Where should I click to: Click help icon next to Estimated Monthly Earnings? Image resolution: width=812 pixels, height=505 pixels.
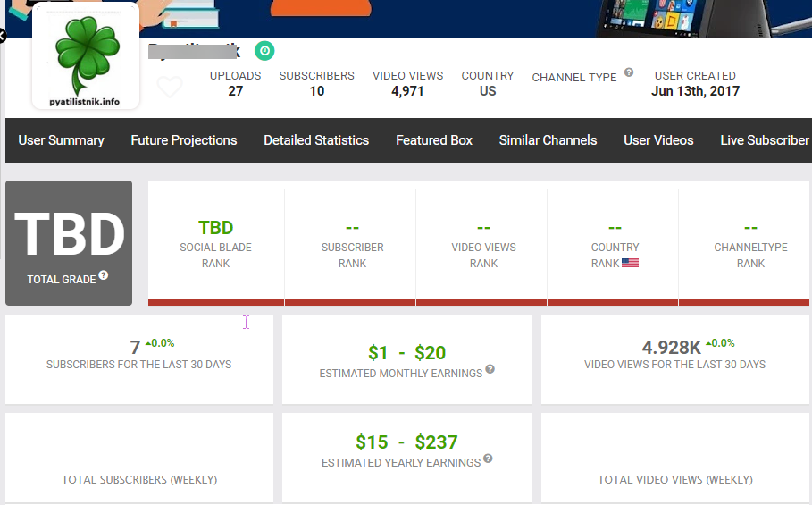490,370
